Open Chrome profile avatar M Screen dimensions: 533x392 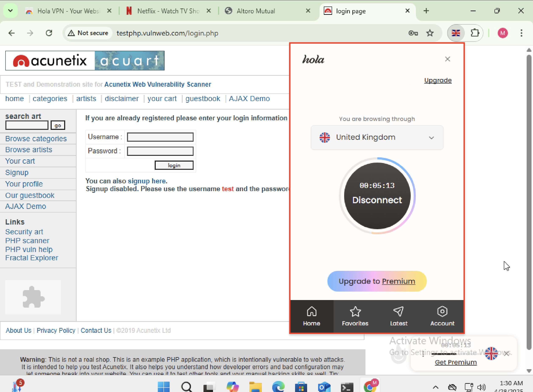click(502, 33)
